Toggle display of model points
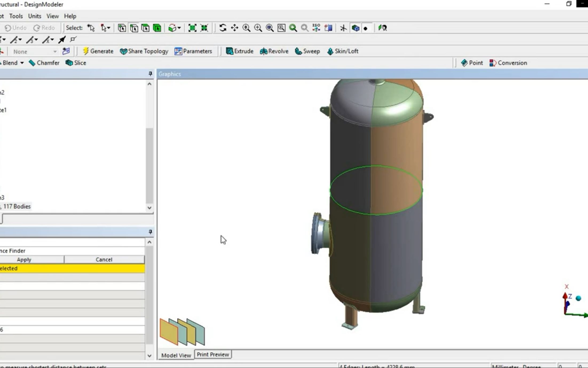The image size is (588, 368). click(x=365, y=28)
